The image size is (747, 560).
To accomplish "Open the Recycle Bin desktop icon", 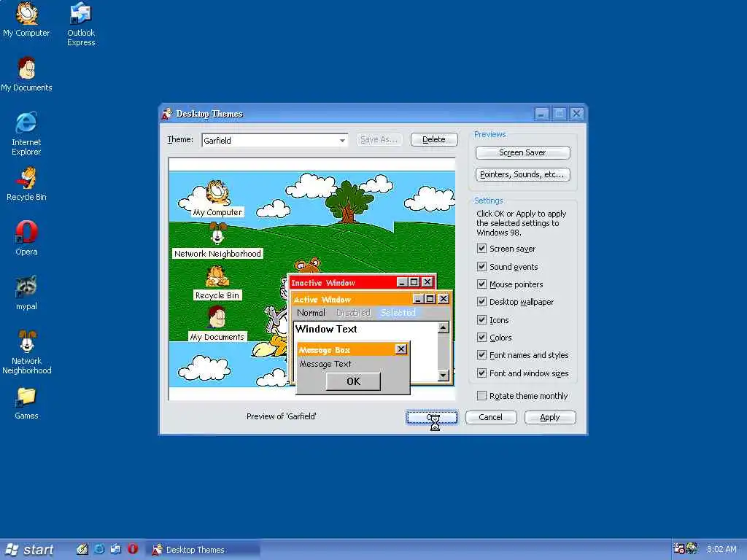I will (x=27, y=184).
